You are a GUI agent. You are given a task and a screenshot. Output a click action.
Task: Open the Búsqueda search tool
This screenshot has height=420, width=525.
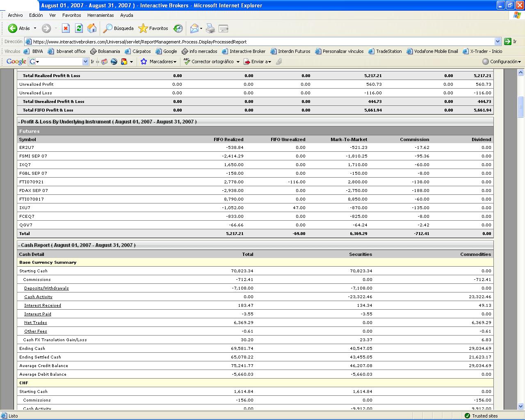[x=119, y=28]
